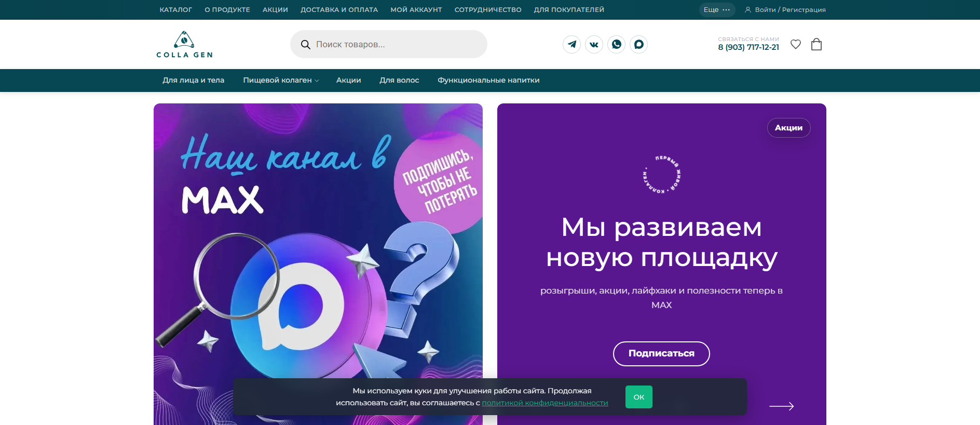The width and height of the screenshot is (980, 425).
Task: Click Войти / Регистрация link
Action: (x=785, y=10)
